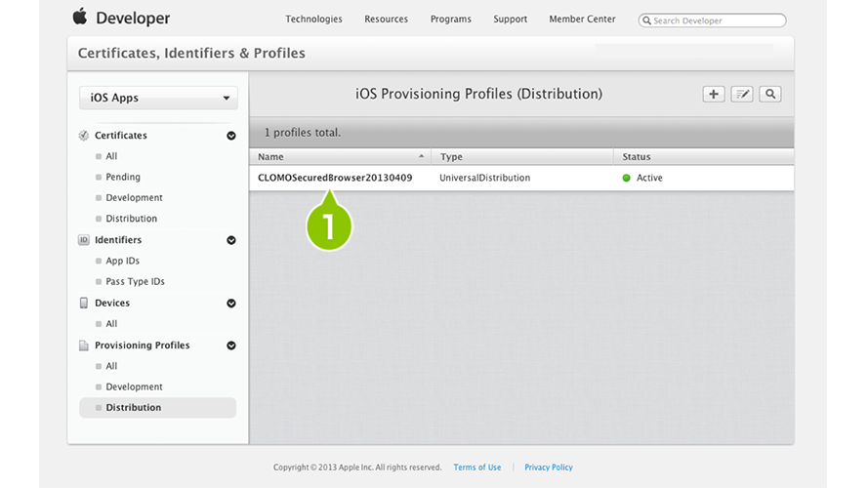Click the Provisioning Profiles document icon
This screenshot has width=868, height=488.
[x=84, y=346]
